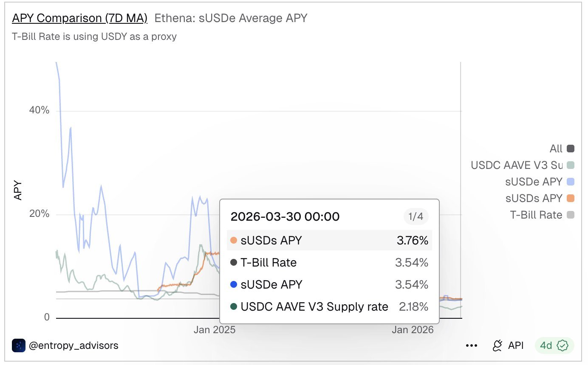
Task: Click the gray T-Bill Rate legend swatch
Action: point(571,215)
